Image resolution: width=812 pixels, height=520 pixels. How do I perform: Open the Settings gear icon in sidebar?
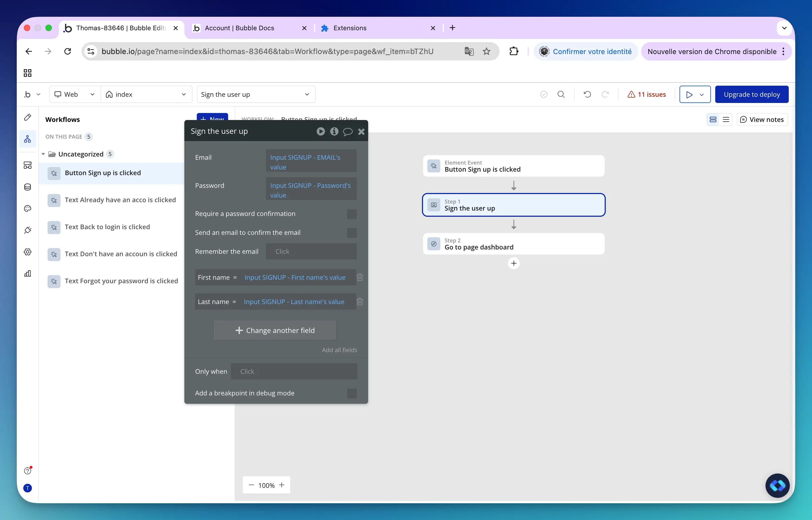pyautogui.click(x=28, y=252)
